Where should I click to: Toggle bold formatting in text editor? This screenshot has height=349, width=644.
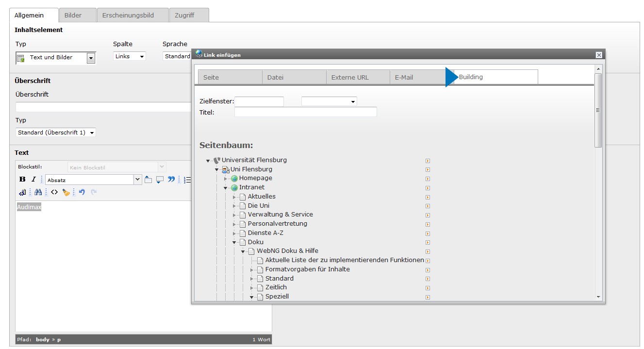click(22, 180)
